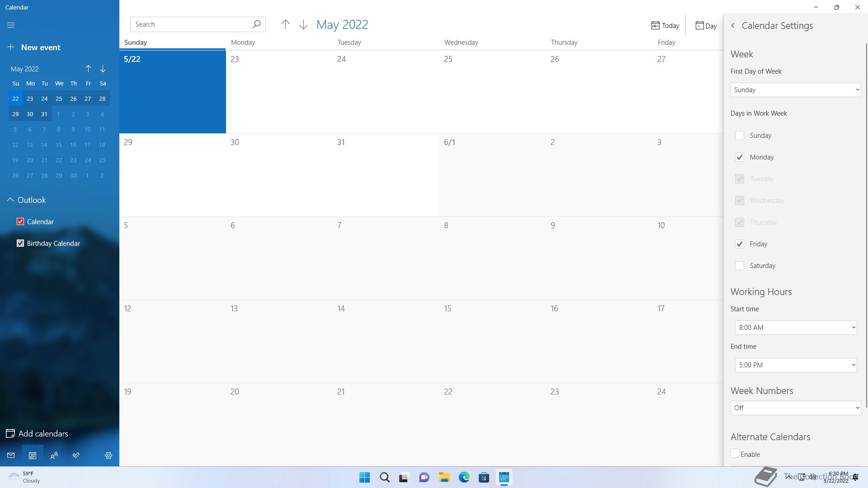
Task: Open To Do checkmark icon
Action: click(x=76, y=455)
